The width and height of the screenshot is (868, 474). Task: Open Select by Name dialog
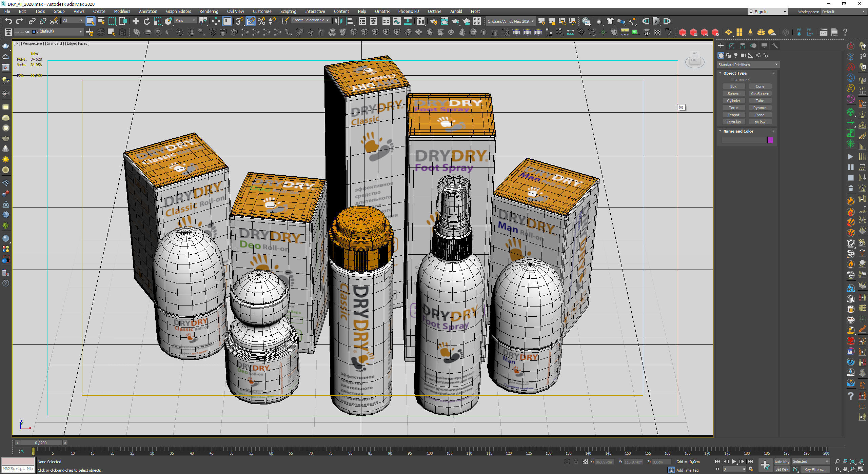coord(101,21)
